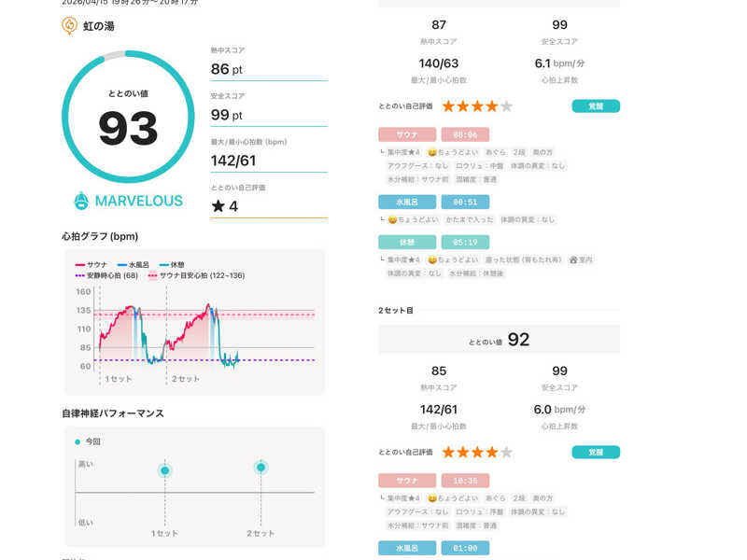747x560 pixels.
Task: Click the smiley emoji in first-set 水風呂 details
Action: click(392, 219)
